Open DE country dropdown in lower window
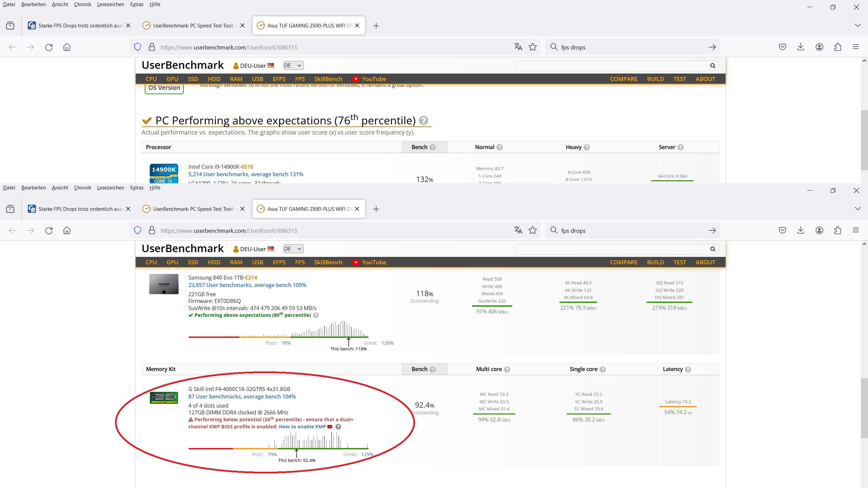Viewport: 868px width, 488px height. (x=293, y=249)
